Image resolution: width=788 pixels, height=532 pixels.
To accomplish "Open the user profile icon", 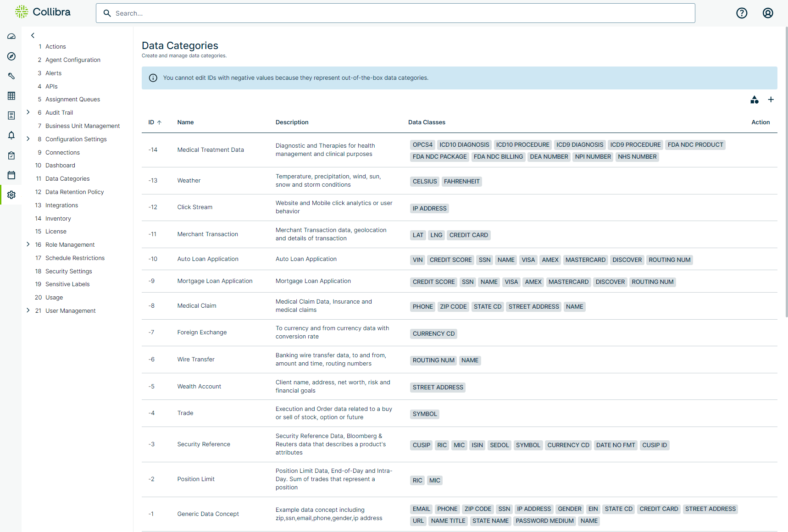I will 767,13.
